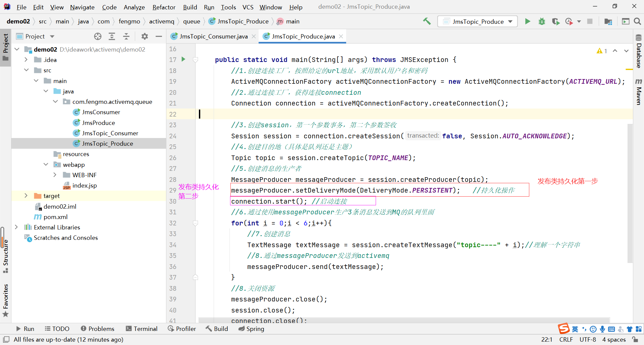Click Collapse All in Project panel
644x345 pixels.
[126, 37]
